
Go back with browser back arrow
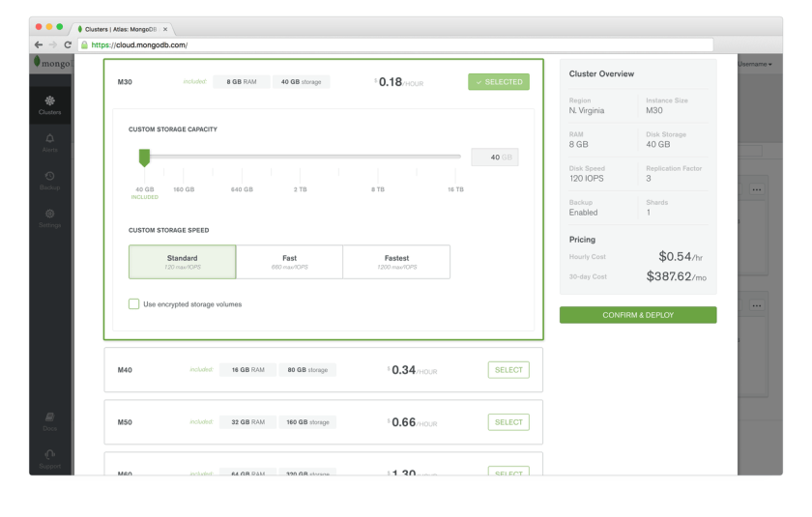[39, 45]
